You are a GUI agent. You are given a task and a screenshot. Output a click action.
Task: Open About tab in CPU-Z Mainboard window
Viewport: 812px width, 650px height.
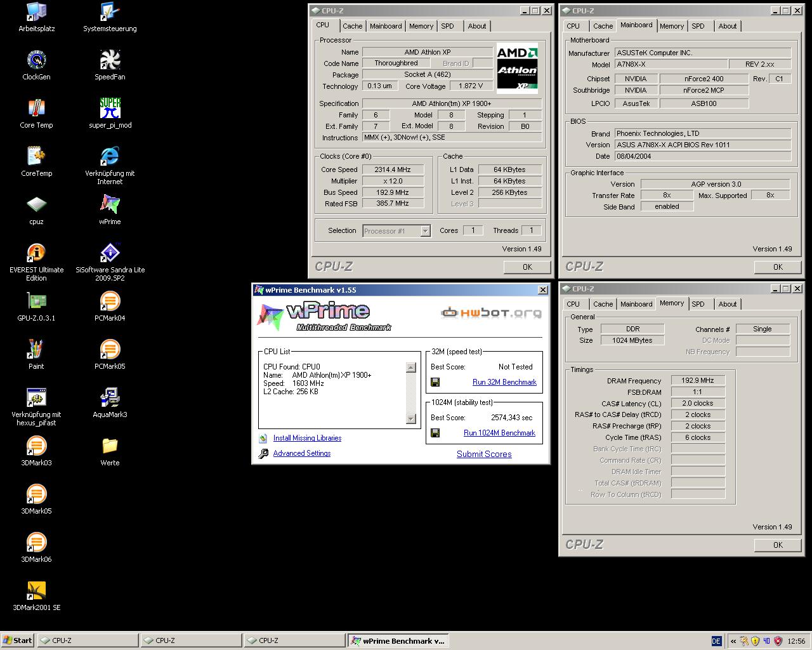coord(728,26)
